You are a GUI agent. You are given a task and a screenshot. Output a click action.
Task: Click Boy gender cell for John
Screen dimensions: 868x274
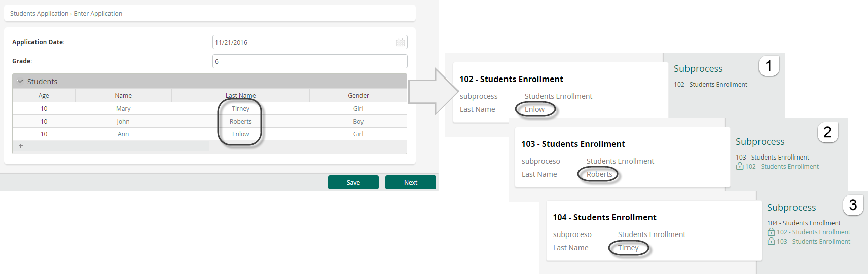(x=358, y=121)
